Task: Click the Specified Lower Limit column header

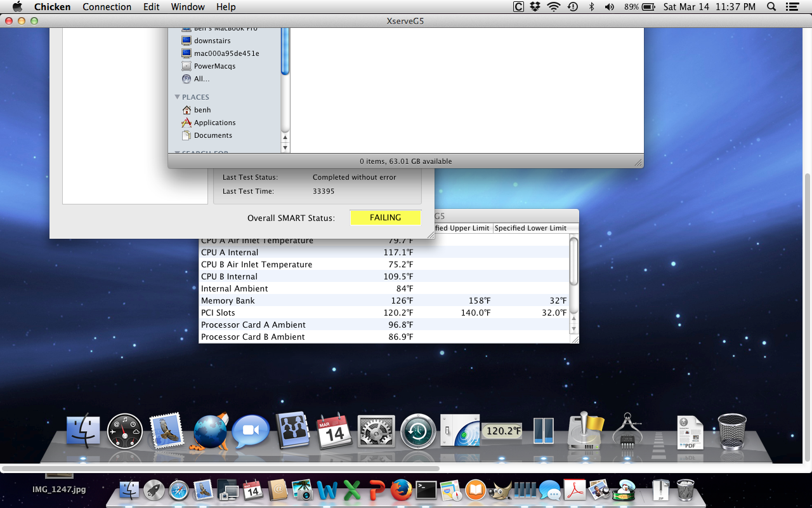Action: coord(531,228)
